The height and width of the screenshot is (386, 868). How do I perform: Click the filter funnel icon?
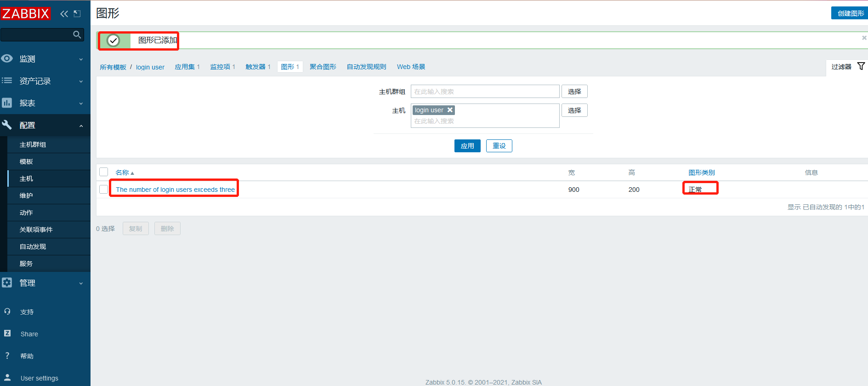pyautogui.click(x=861, y=66)
